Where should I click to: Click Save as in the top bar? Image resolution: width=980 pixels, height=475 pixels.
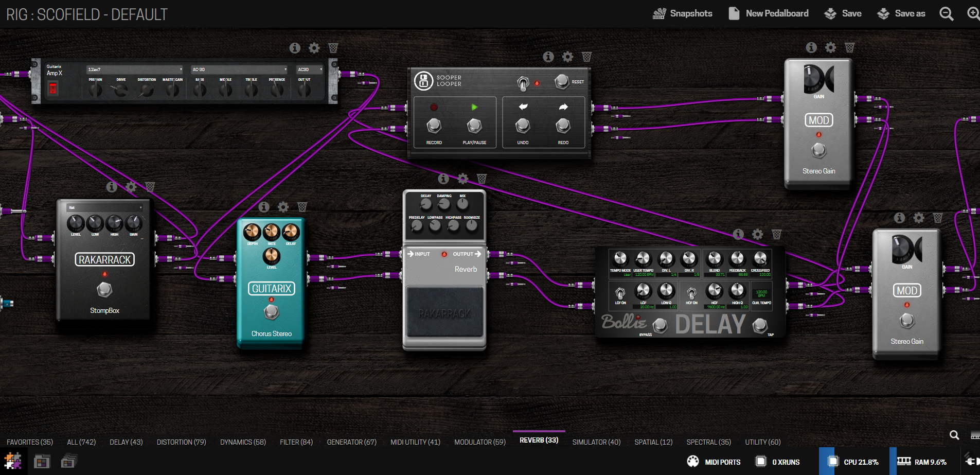click(901, 13)
